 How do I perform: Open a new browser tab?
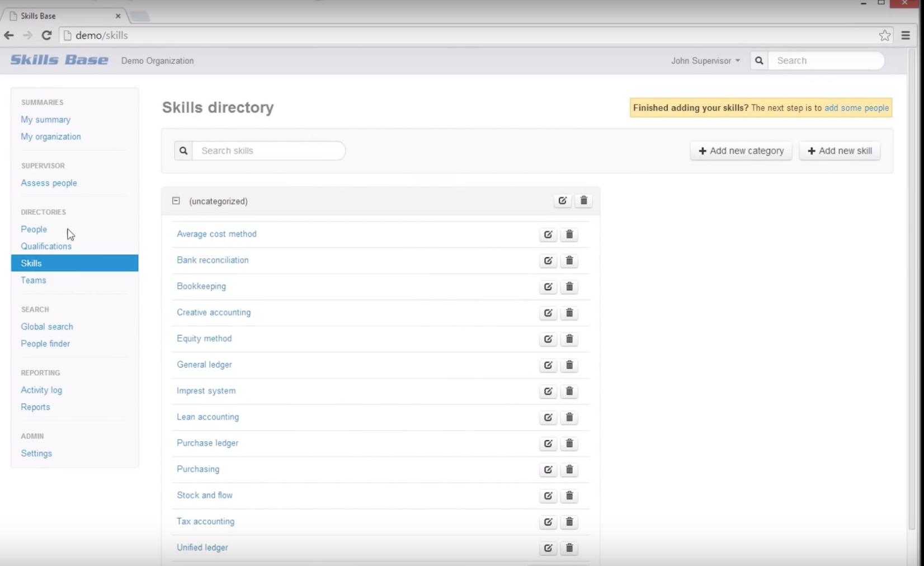pyautogui.click(x=140, y=16)
